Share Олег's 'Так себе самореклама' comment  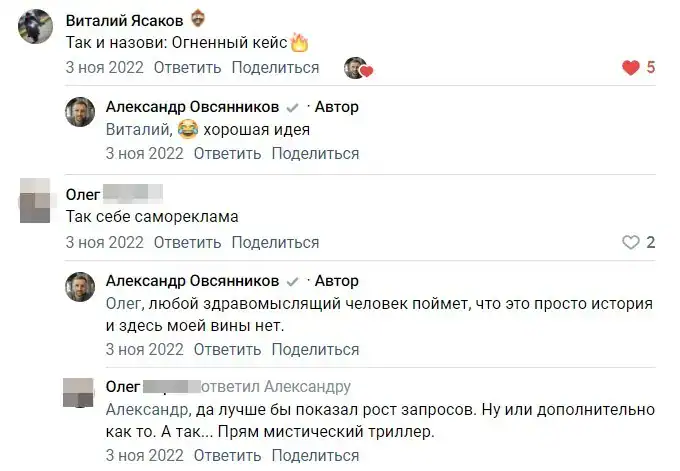275,242
